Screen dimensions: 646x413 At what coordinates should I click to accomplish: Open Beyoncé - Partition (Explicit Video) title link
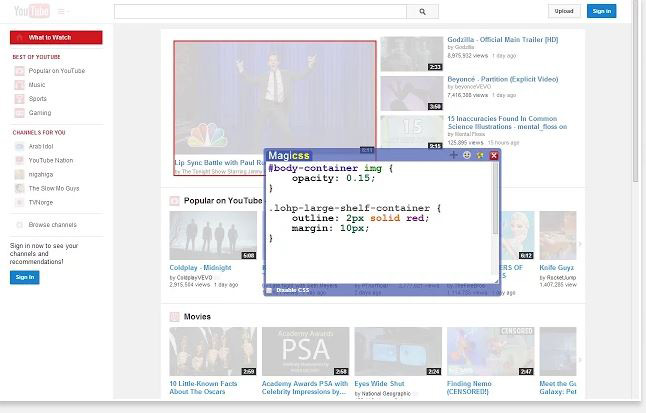[x=503, y=80]
